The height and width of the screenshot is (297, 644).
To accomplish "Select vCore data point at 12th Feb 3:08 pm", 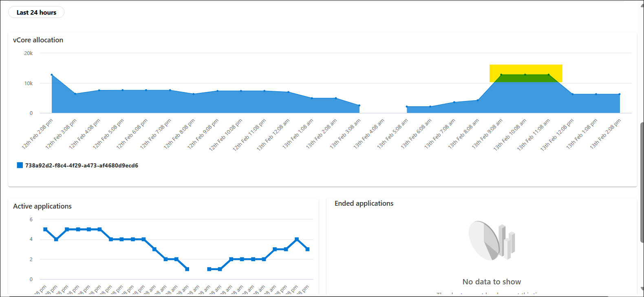I will (75, 94).
